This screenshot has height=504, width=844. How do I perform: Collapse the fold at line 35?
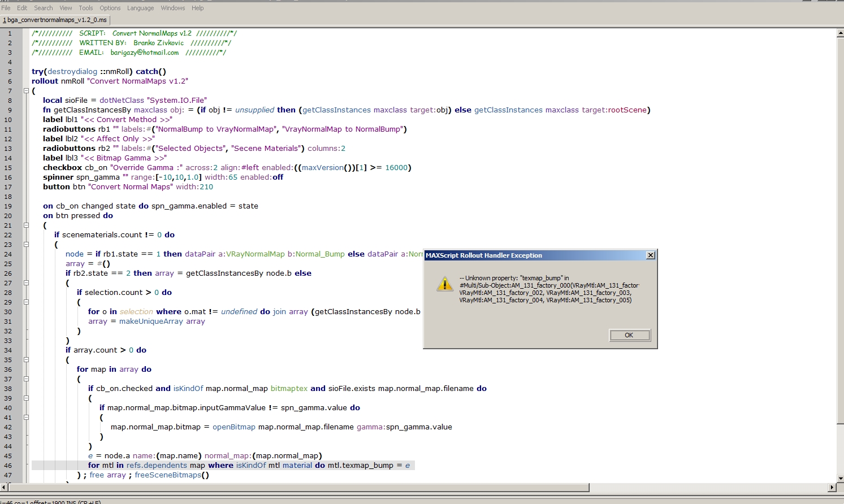coord(26,360)
